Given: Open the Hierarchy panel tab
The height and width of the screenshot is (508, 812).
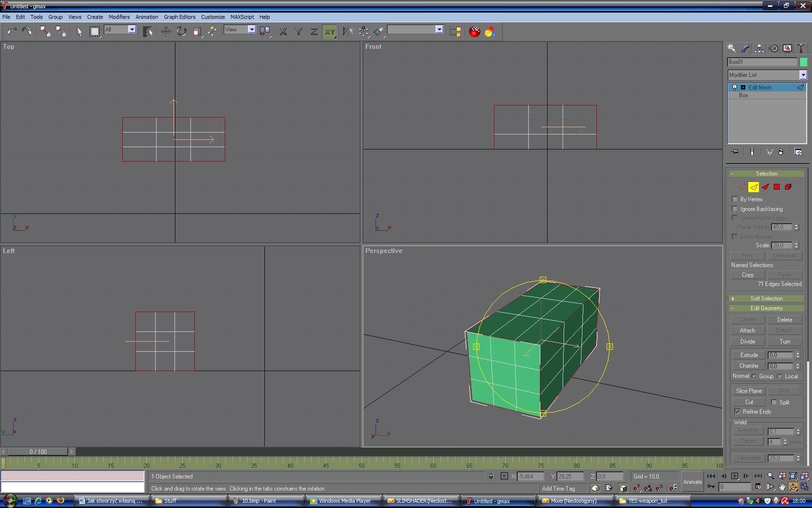Looking at the screenshot, I should (x=759, y=48).
